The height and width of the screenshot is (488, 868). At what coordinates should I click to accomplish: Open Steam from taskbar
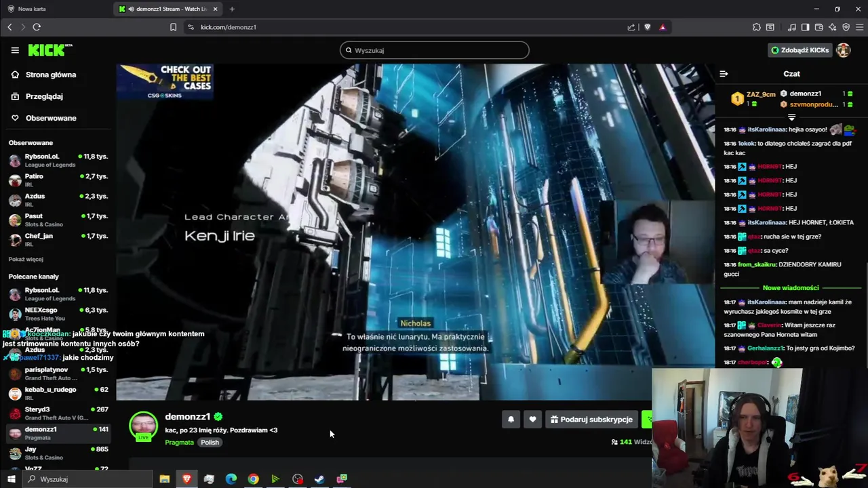click(x=319, y=479)
